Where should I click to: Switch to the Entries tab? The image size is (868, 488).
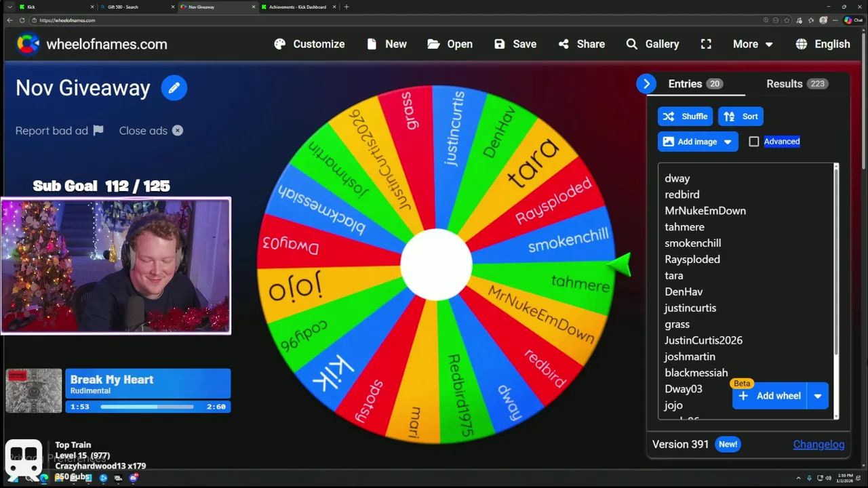point(696,84)
